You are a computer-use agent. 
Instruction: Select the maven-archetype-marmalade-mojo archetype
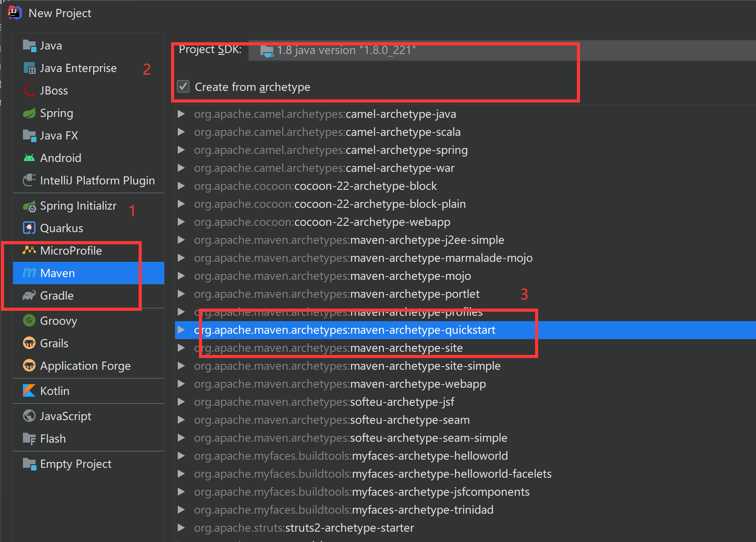(465, 258)
